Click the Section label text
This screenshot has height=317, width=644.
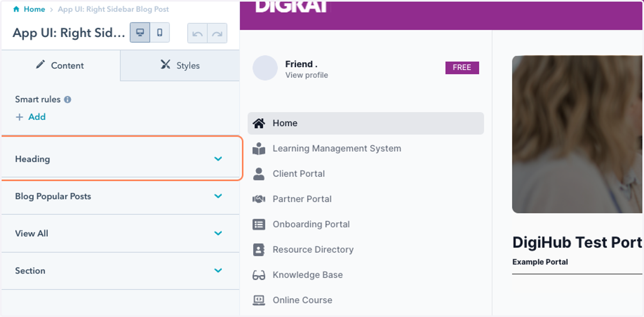tap(30, 271)
